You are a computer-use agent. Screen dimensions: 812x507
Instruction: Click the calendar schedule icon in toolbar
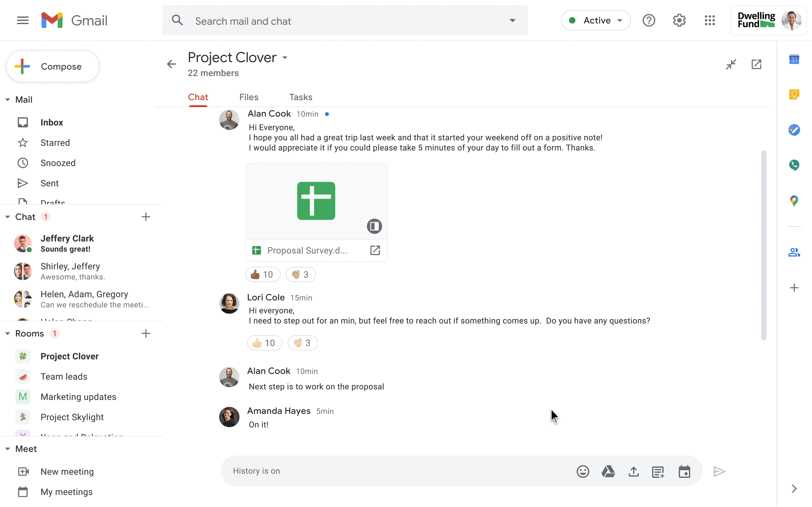(684, 472)
